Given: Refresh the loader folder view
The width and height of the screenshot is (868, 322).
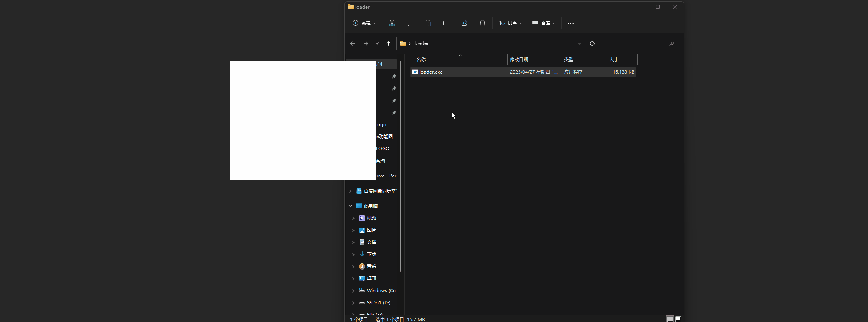Looking at the screenshot, I should [592, 43].
